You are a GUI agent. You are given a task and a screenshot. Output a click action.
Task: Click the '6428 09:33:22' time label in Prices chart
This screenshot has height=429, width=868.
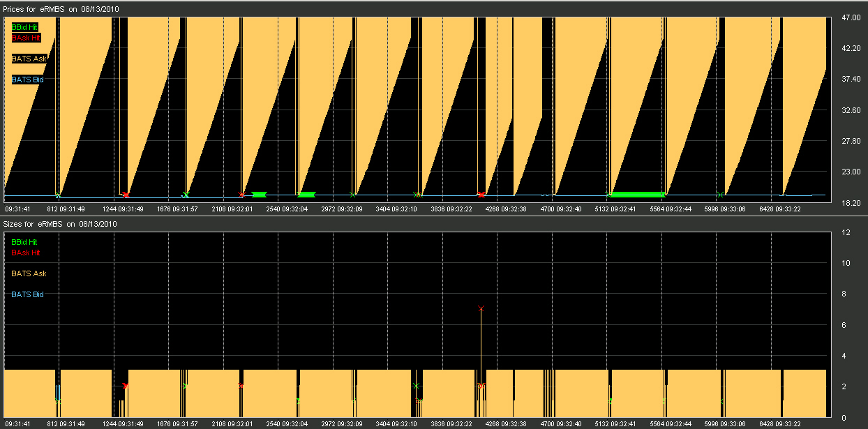pos(780,208)
